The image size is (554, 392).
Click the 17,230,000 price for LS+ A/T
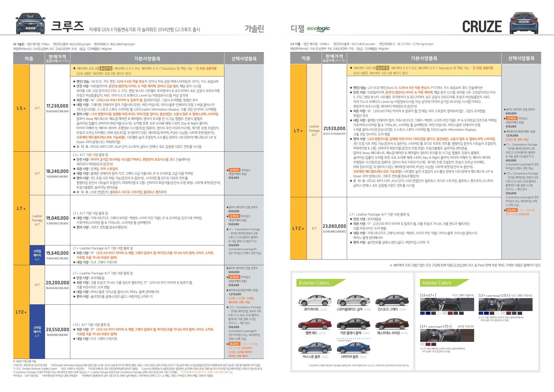click(57, 106)
